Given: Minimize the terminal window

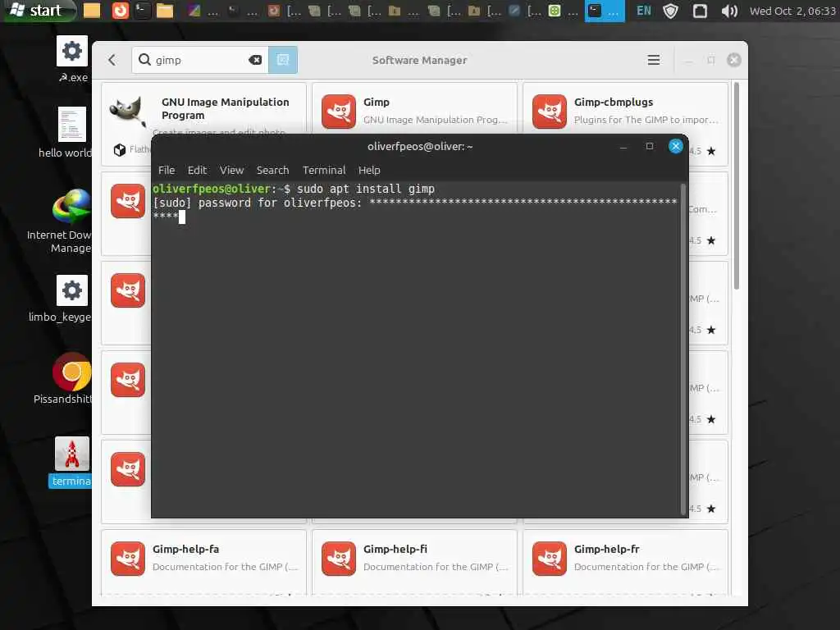Looking at the screenshot, I should tap(623, 146).
